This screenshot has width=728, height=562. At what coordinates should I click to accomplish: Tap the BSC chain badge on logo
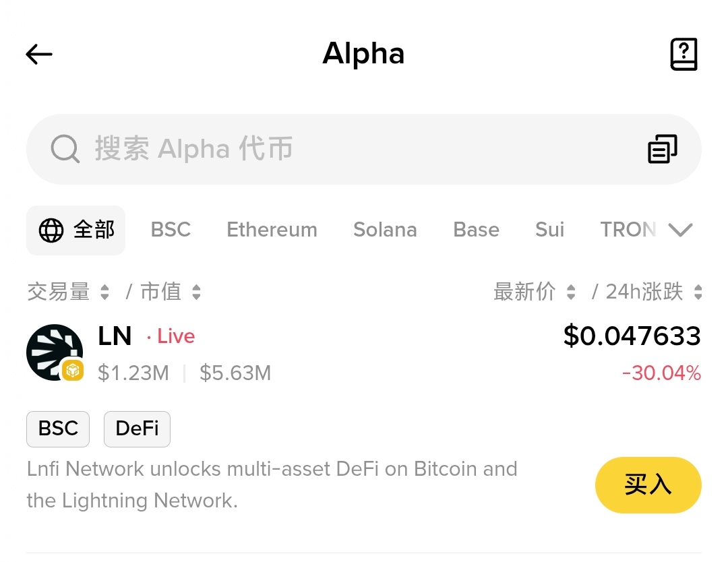click(73, 371)
